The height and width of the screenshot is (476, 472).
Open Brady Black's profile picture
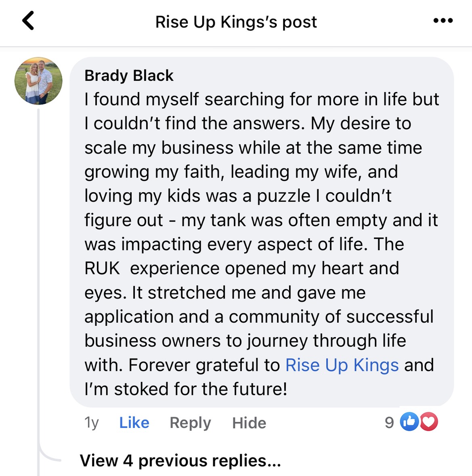pos(38,81)
